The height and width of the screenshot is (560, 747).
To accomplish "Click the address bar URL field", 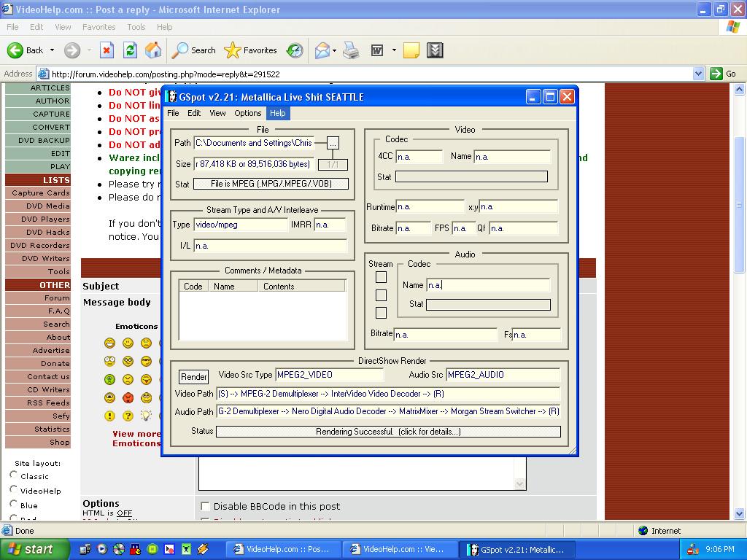I will (365, 74).
